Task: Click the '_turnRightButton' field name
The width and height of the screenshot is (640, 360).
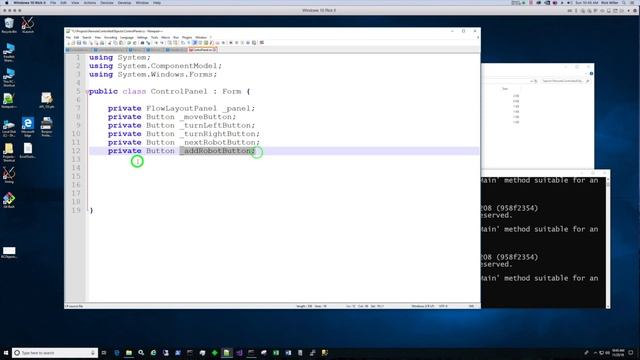Action: tap(218, 133)
